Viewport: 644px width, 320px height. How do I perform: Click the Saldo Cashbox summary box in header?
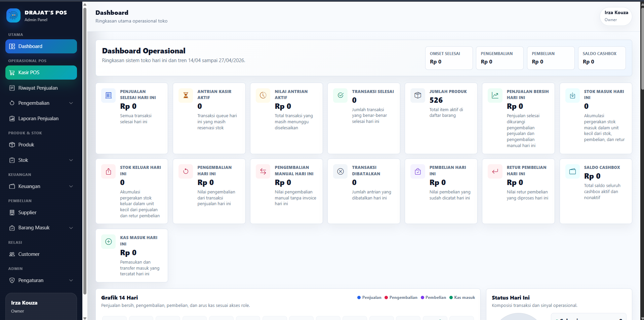click(x=602, y=58)
